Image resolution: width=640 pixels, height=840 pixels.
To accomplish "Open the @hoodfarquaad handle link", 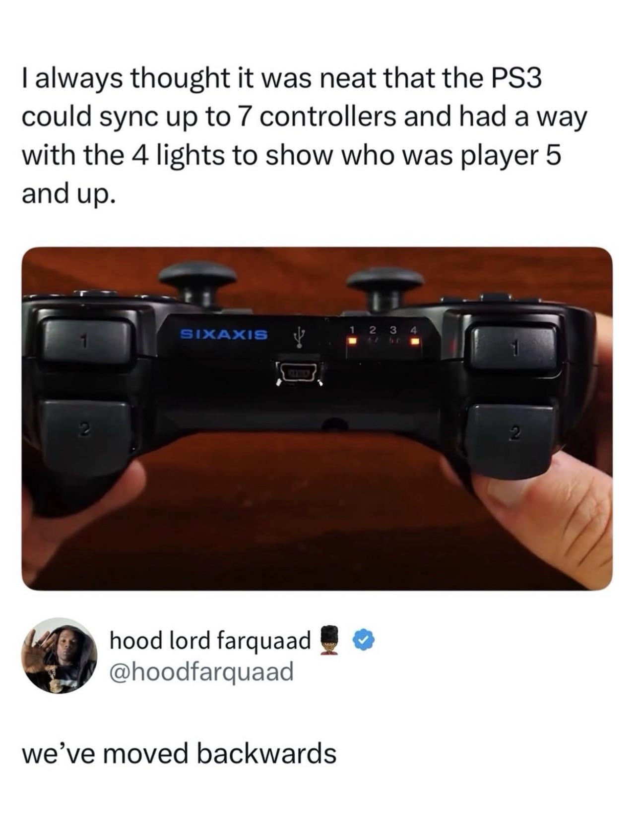I will click(201, 672).
